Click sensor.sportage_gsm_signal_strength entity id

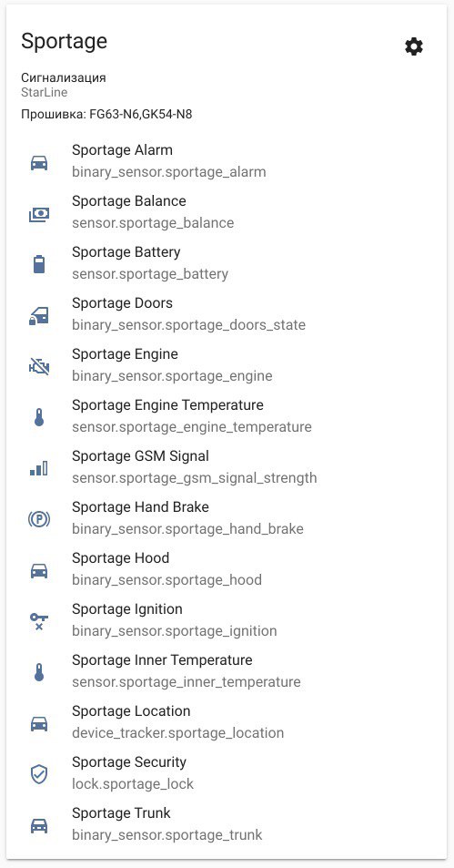pos(194,478)
